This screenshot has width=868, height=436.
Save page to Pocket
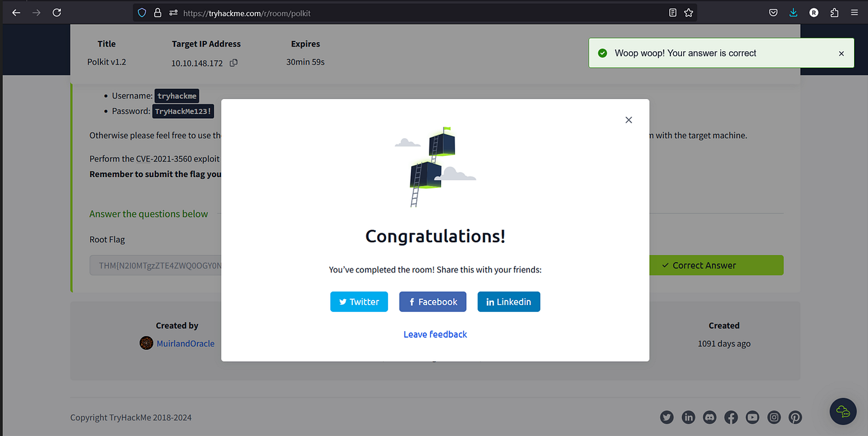(773, 12)
